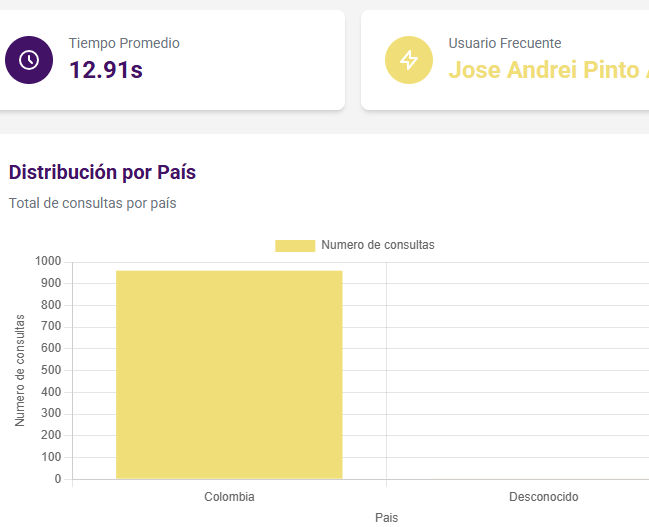
Task: Click the yellow legend color swatch
Action: [295, 246]
